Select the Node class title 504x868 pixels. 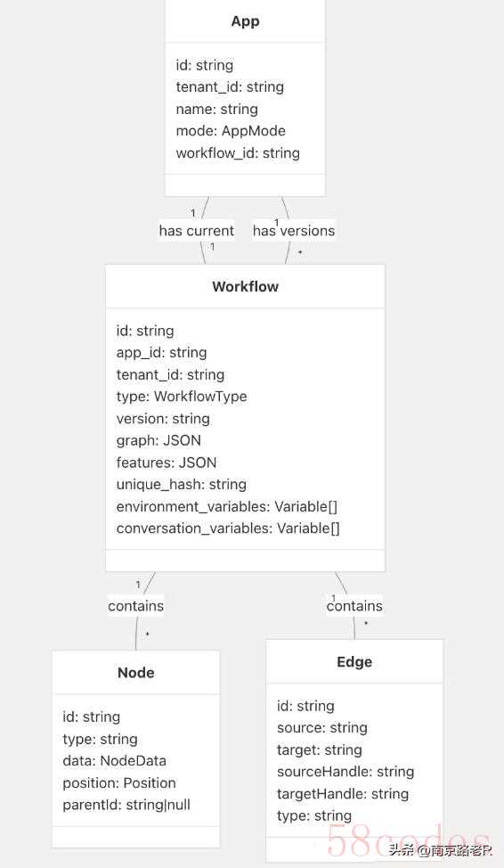tap(136, 673)
